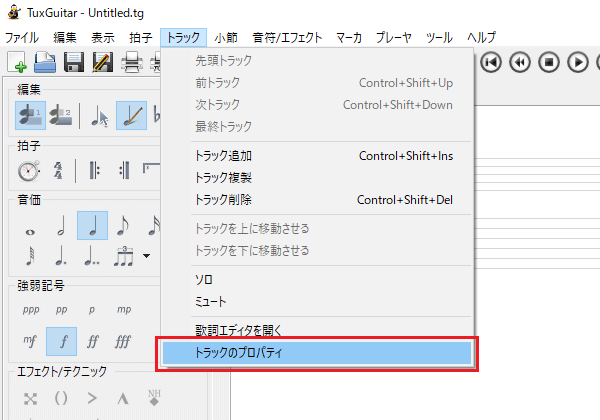The image size is (600, 420).
Task: Set dynamic to fff
Action: [x=123, y=340]
